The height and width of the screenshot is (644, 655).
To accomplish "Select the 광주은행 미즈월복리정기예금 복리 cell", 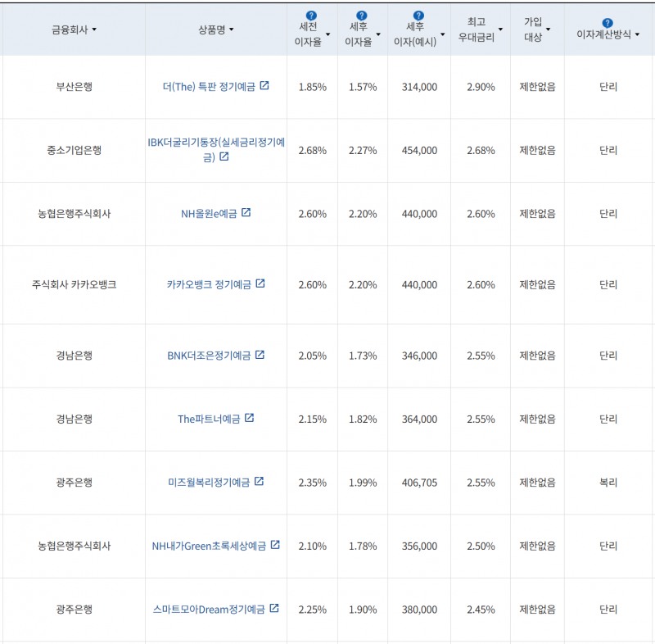I will (608, 483).
